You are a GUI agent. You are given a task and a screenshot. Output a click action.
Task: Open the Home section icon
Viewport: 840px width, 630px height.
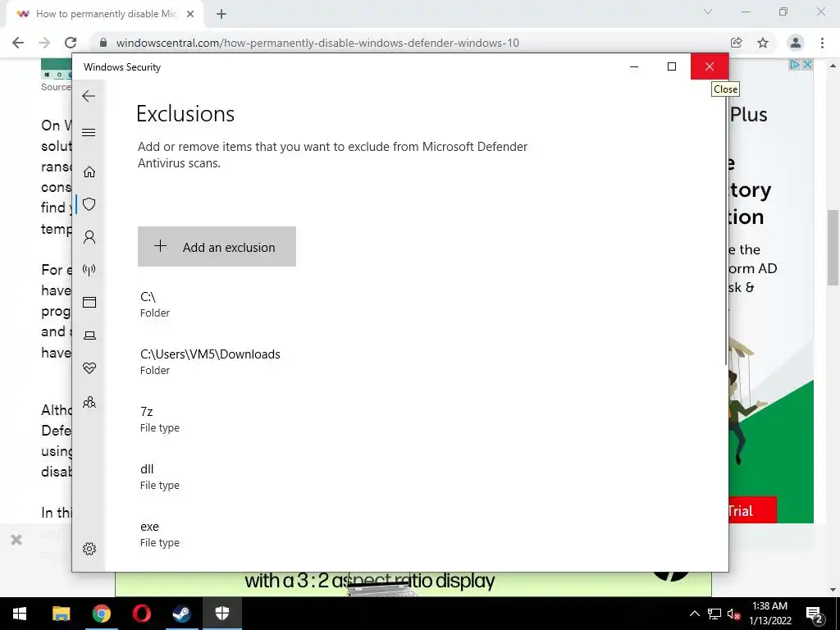[89, 172]
